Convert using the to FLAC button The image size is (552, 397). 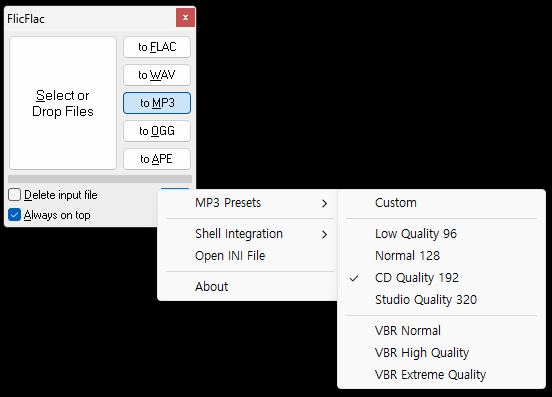tap(157, 47)
